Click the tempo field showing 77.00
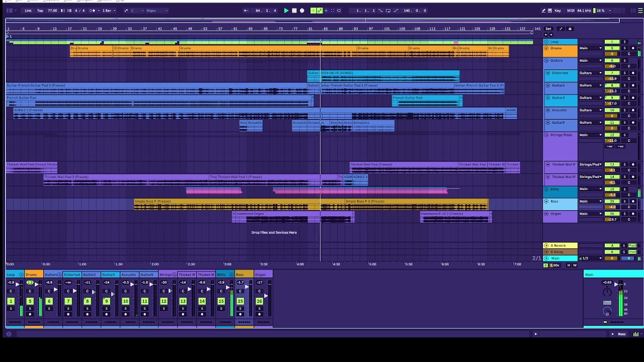The image size is (644, 362). click(52, 11)
